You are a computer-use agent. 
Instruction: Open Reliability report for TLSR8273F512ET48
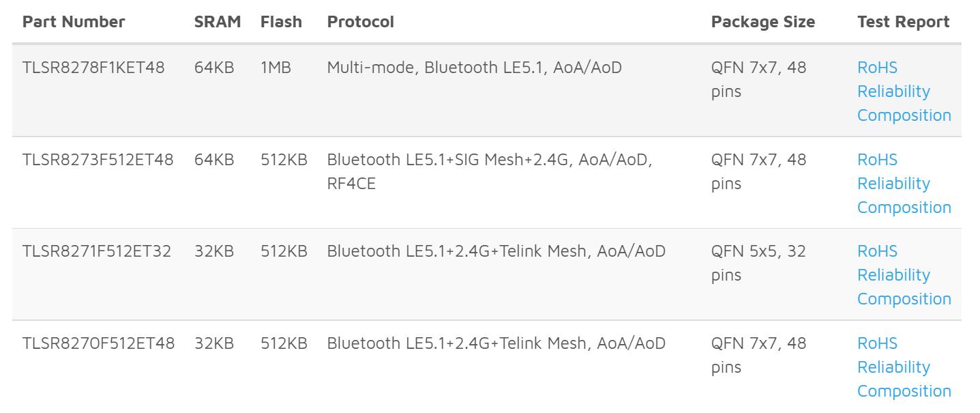click(893, 184)
